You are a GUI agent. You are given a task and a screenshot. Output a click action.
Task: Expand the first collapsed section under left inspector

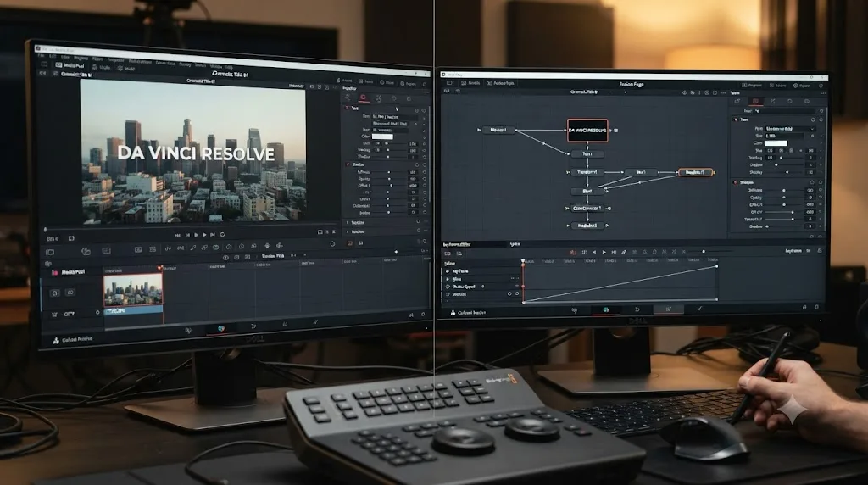coord(348,222)
